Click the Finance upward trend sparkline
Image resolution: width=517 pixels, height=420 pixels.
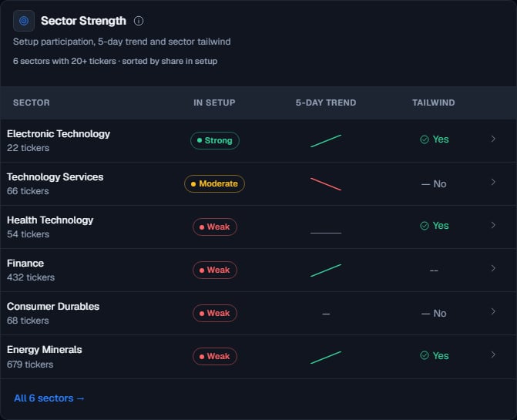(x=326, y=270)
